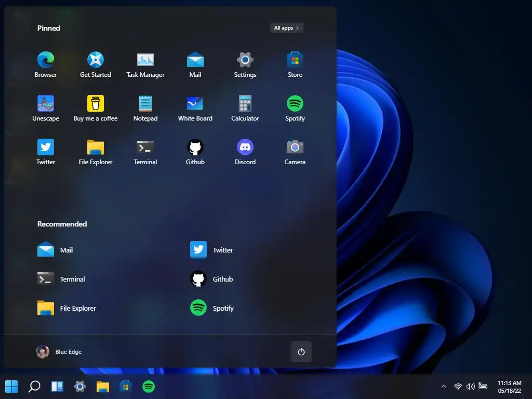Open Terminal under Recommended
Image resolution: width=532 pixels, height=399 pixels.
(61, 279)
